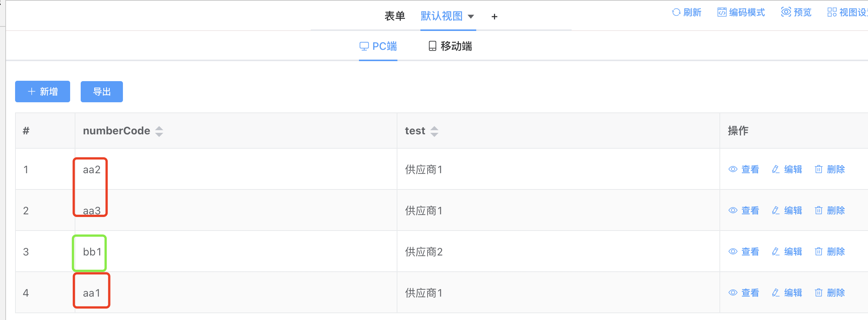
Task: Click the pencil edit icon for row aa2
Action: [776, 169]
